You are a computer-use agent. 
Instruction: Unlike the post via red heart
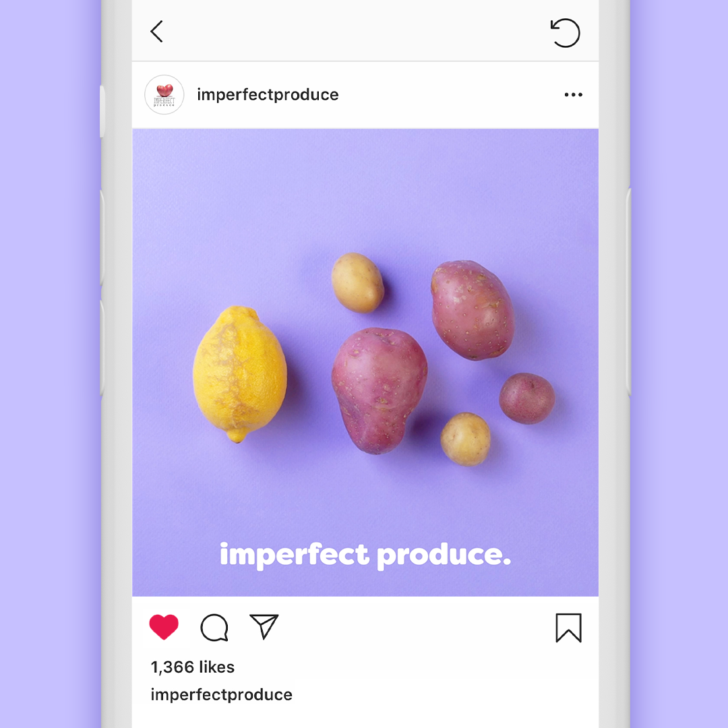pyautogui.click(x=164, y=627)
